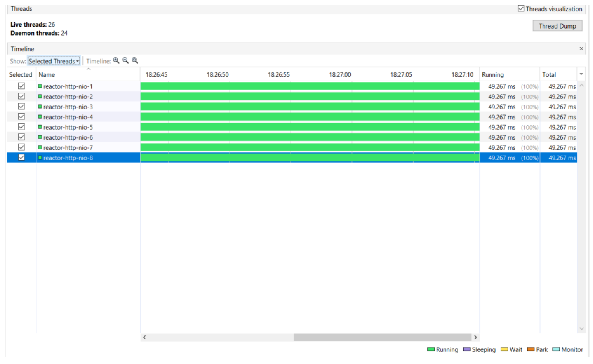Screen dimensions: 593x364
Task: Uncheck the reactor-http-nio-3 selected checkbox
Action: coord(21,106)
